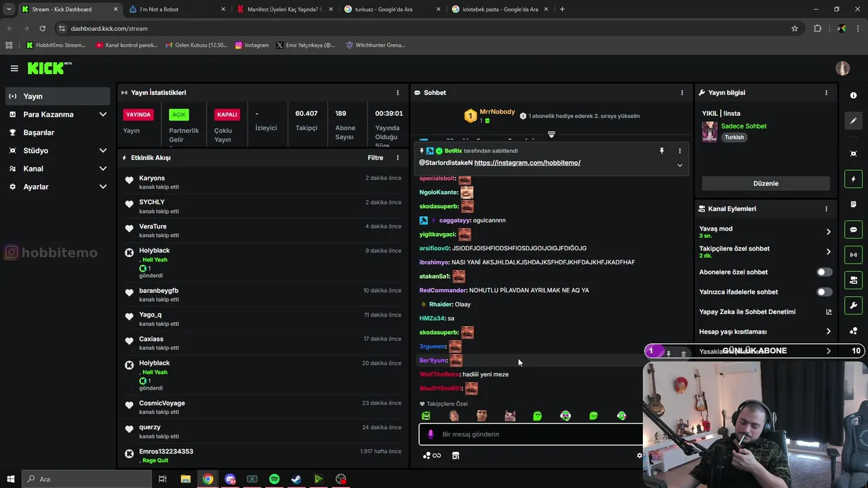Open Kanal Eylemleri three-dot menu
Screen dimensions: 868x488
[826, 209]
